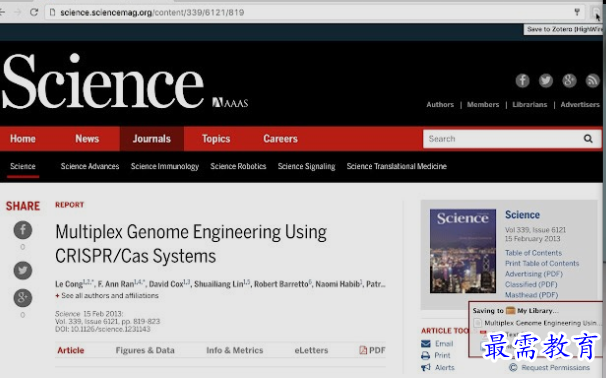Open the Journals menu
Viewport: 606px width, 378px height.
point(152,139)
